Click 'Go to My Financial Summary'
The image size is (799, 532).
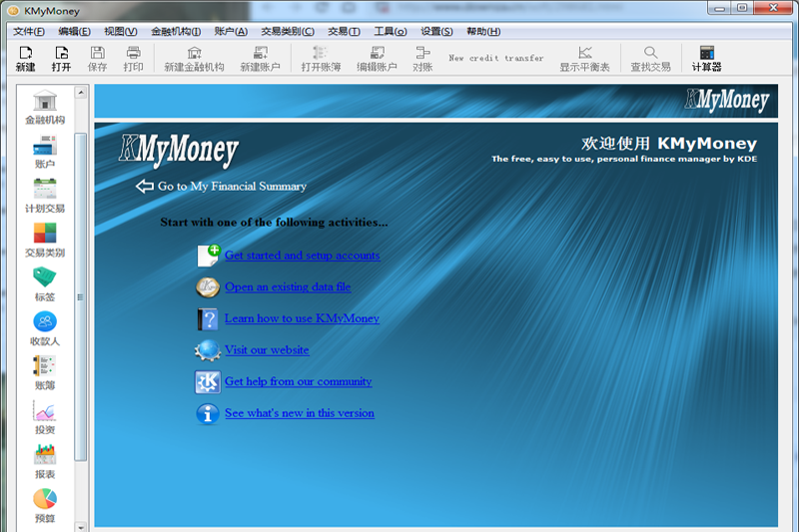(231, 187)
